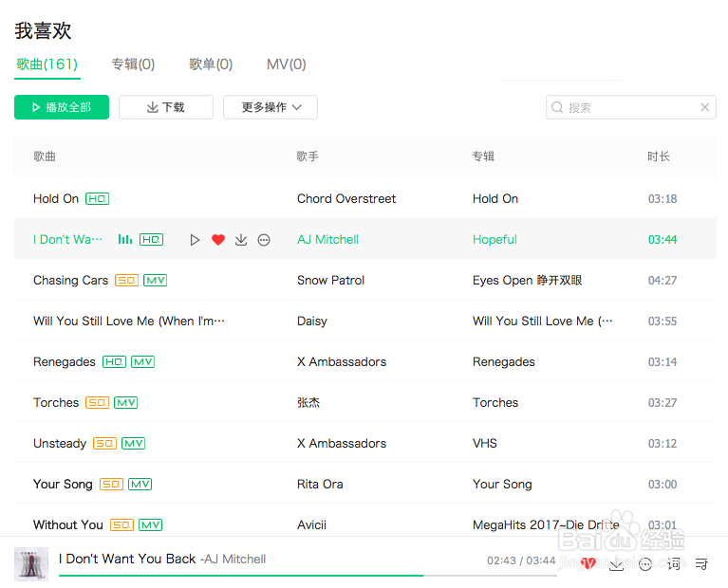Screen dimensions: 728x588
Task: Click the now-playing equalizer icon
Action: coord(125,240)
